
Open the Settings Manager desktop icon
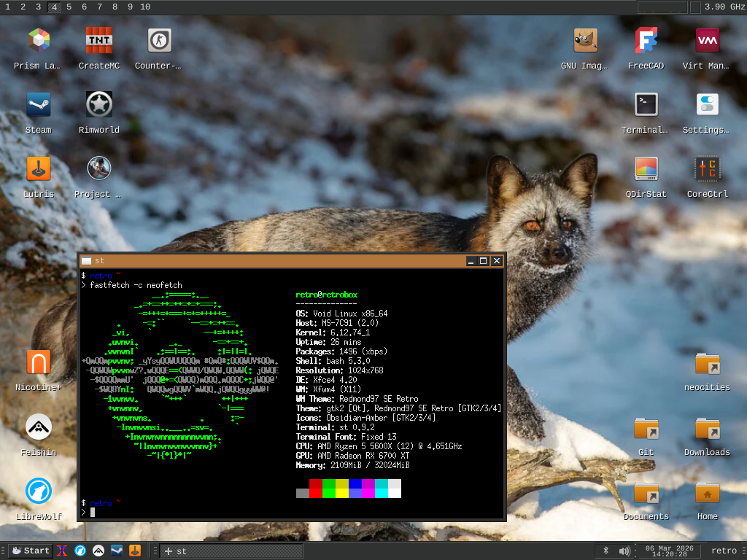pyautogui.click(x=706, y=105)
